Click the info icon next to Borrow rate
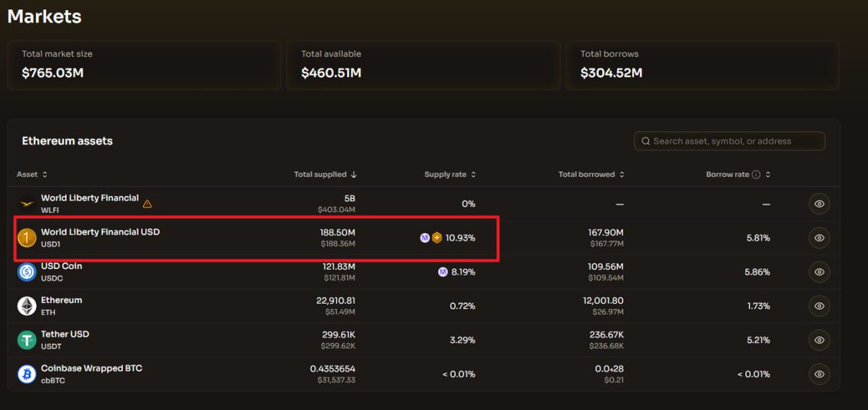868x410 pixels. click(756, 174)
